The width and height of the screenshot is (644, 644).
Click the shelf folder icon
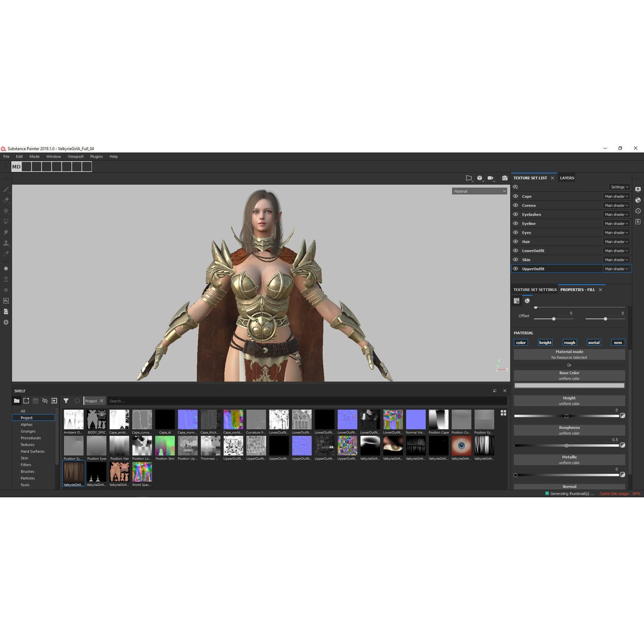point(17,401)
